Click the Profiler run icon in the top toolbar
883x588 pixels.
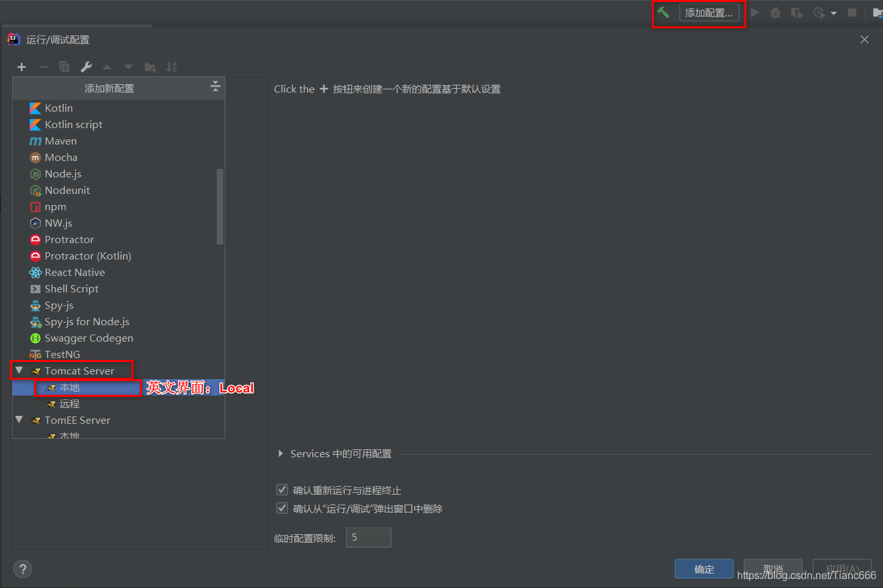tap(819, 12)
